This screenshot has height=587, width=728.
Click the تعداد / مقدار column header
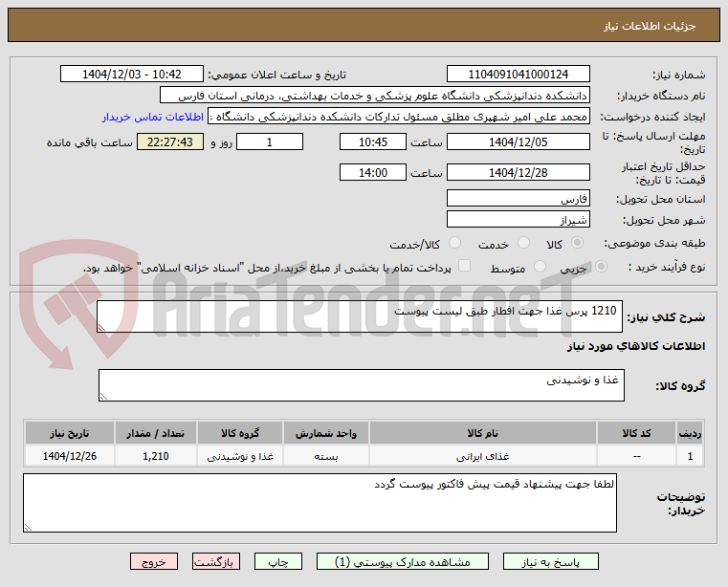(x=156, y=433)
